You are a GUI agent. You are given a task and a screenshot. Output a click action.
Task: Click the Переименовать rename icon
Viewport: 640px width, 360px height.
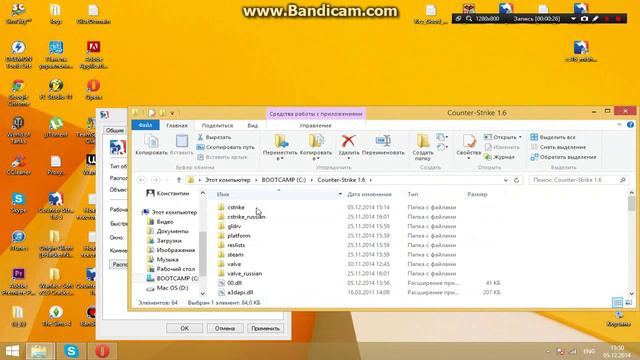point(383,141)
